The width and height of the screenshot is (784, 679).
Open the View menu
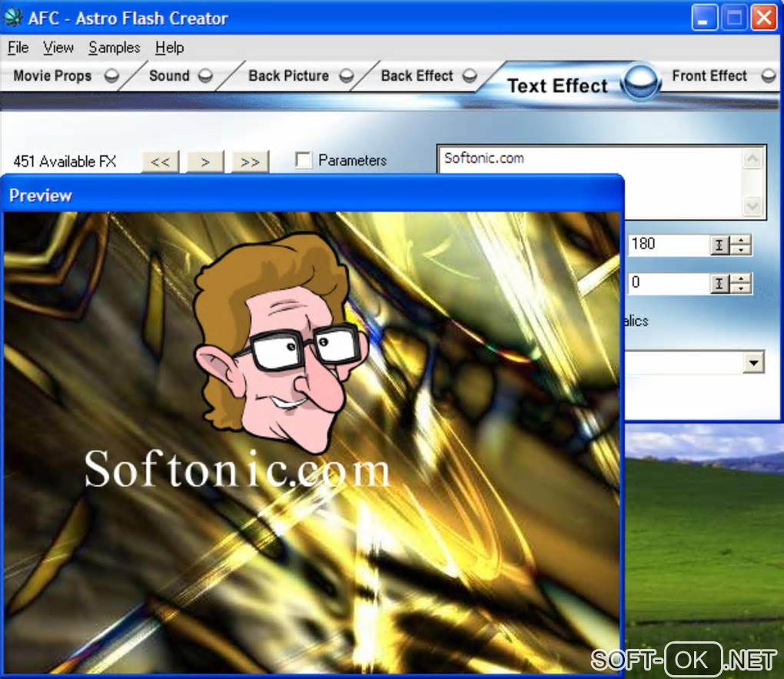point(58,48)
